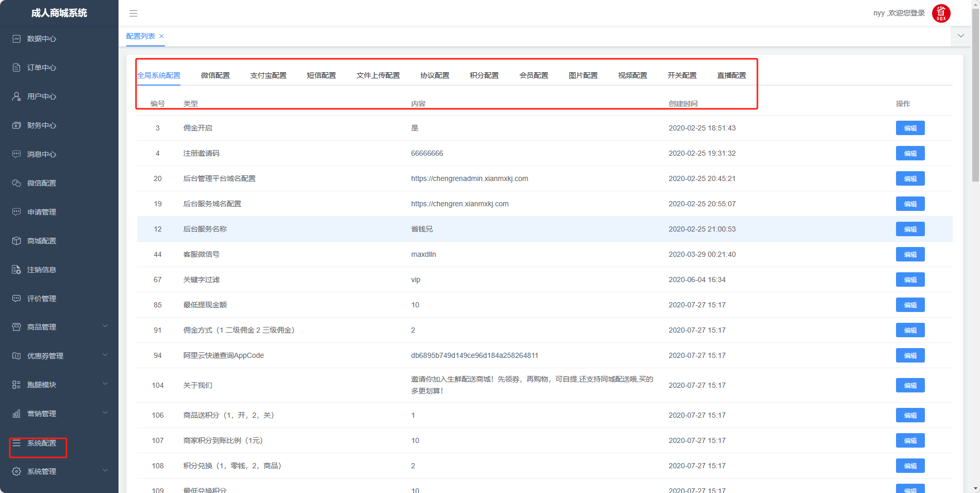Switch to the 微信配置 tab
Viewport: 980px width, 493px height.
(215, 75)
